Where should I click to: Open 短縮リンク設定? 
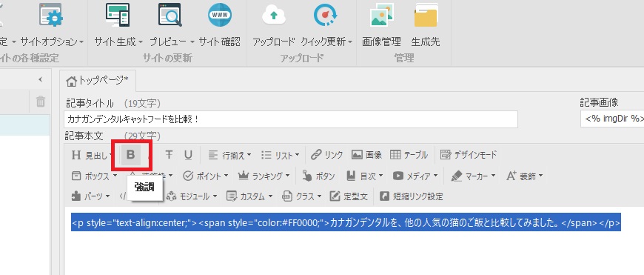[411, 196]
